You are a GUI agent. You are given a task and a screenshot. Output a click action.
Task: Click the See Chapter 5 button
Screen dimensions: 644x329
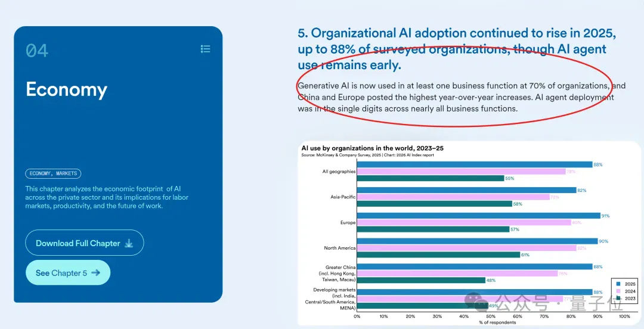[x=68, y=273]
